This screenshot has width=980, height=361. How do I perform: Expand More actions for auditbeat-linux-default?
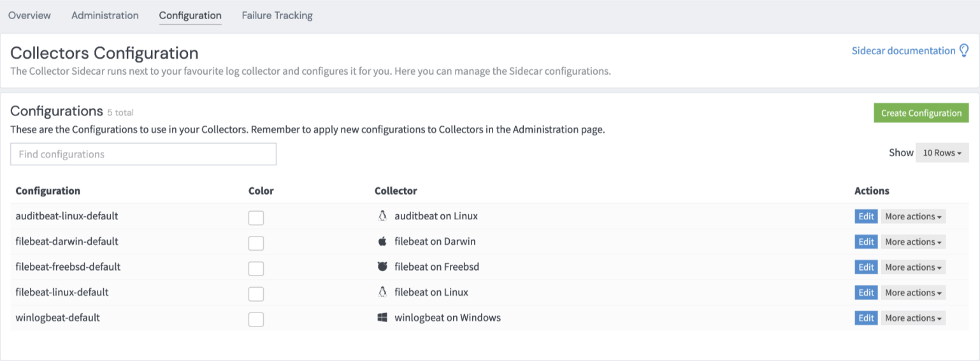point(913,216)
